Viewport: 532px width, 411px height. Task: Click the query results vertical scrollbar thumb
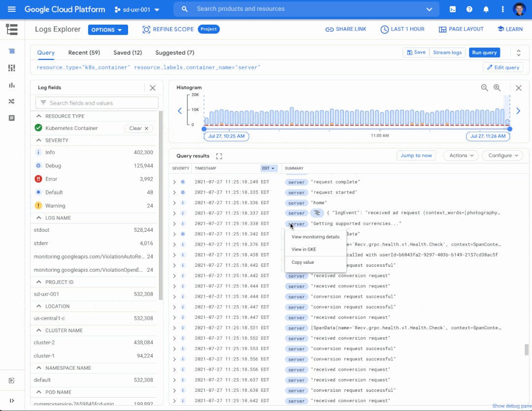point(527,349)
